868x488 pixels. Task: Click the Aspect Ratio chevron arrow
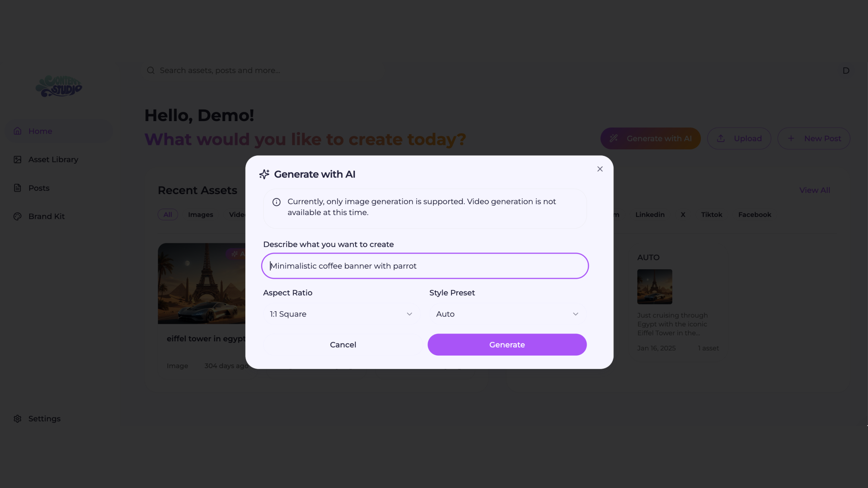409,314
